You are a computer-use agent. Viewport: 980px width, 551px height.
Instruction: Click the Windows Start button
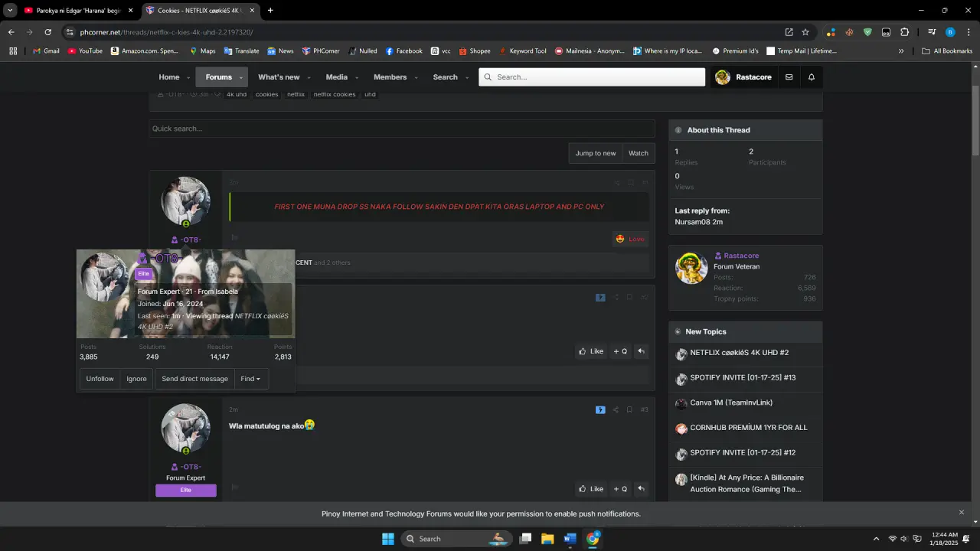pyautogui.click(x=388, y=539)
